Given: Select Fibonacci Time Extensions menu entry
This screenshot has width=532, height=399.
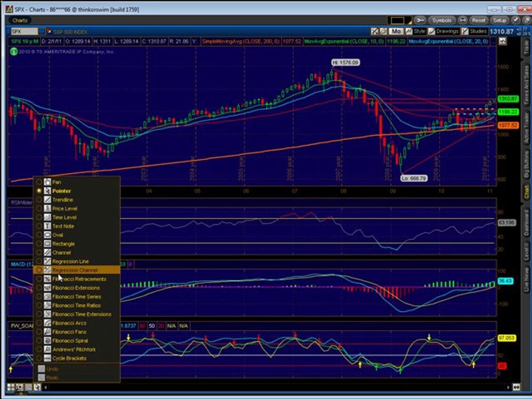Looking at the screenshot, I should point(76,314).
